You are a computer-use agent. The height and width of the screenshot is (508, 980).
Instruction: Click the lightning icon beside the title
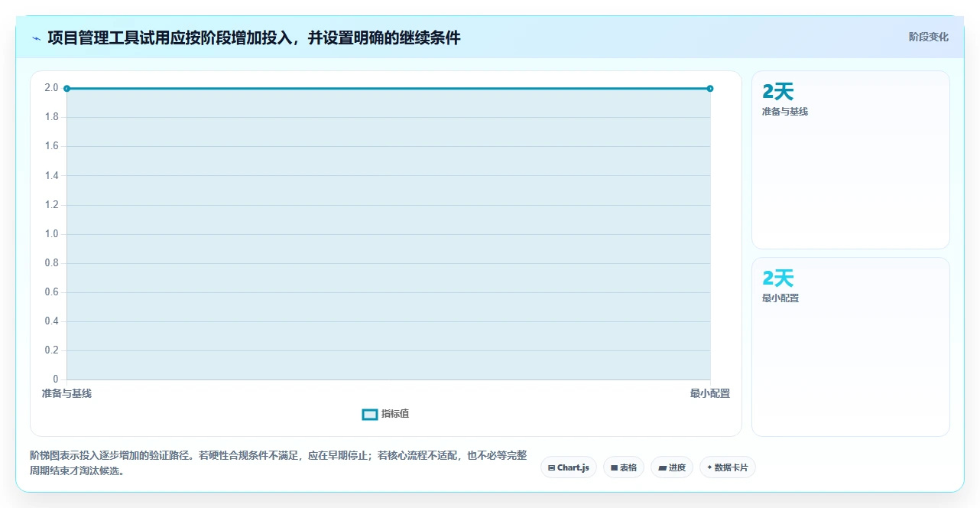tap(37, 37)
